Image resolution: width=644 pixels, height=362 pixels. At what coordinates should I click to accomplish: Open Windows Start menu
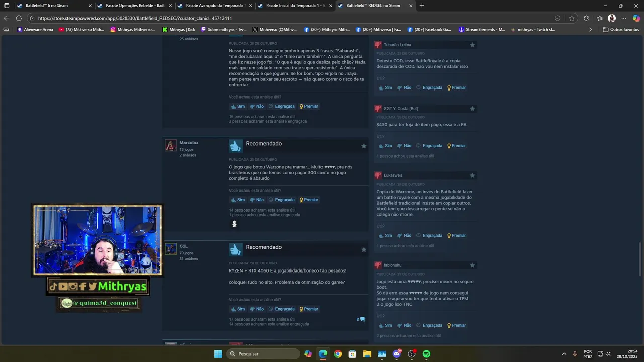point(218,354)
